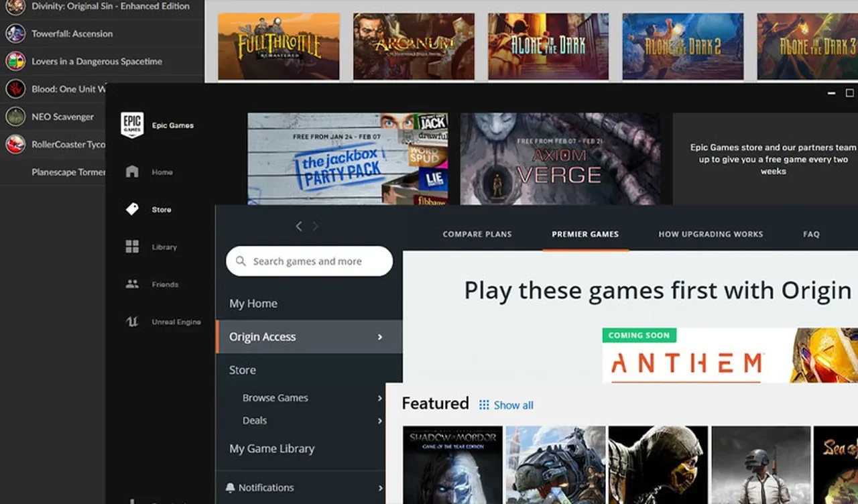Image resolution: width=858 pixels, height=504 pixels.
Task: Click the Show all link
Action: 513,405
